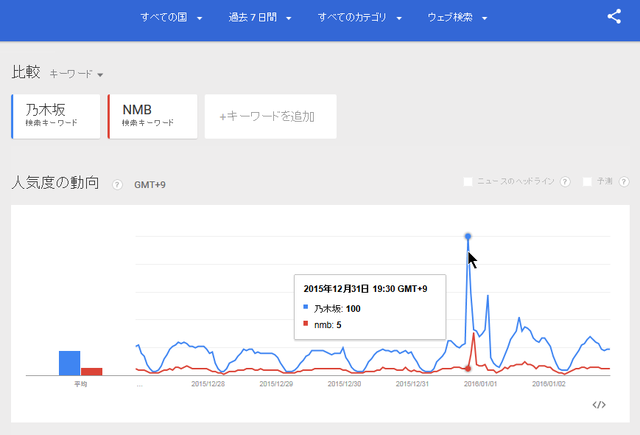Open the すべての国 country dropdown
The width and height of the screenshot is (640, 435).
(x=171, y=17)
